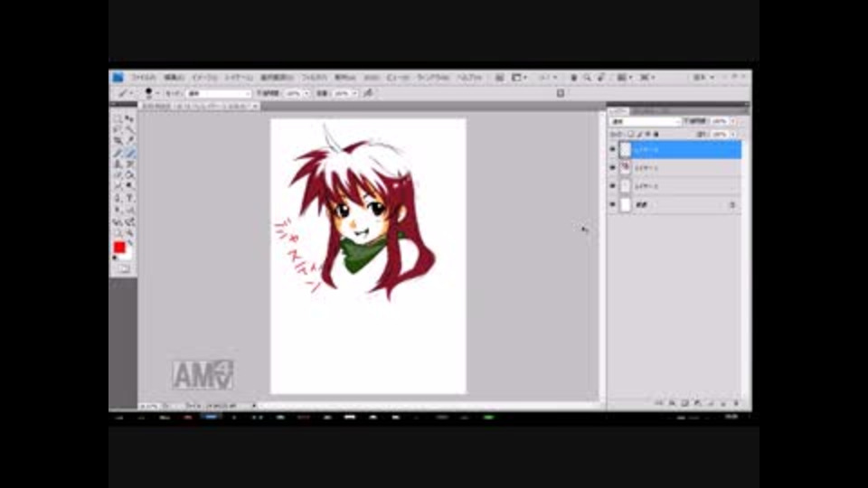This screenshot has width=868, height=488.
Task: Open the イメージ (Image) menu
Action: (x=204, y=78)
